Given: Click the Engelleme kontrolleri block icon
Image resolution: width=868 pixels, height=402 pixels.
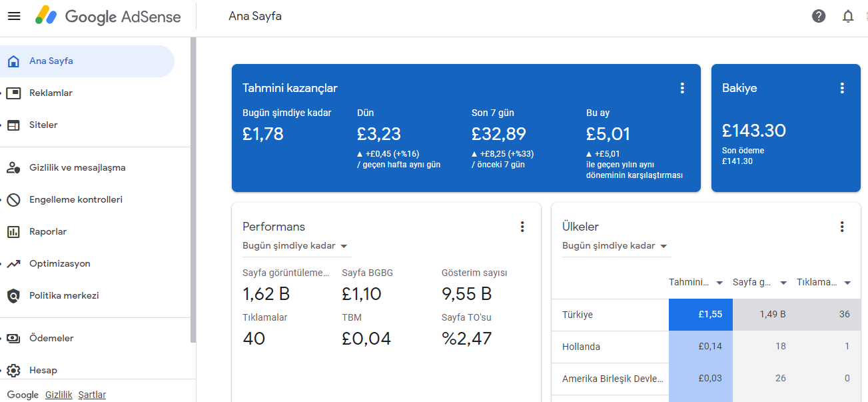Looking at the screenshot, I should pyautogui.click(x=13, y=200).
